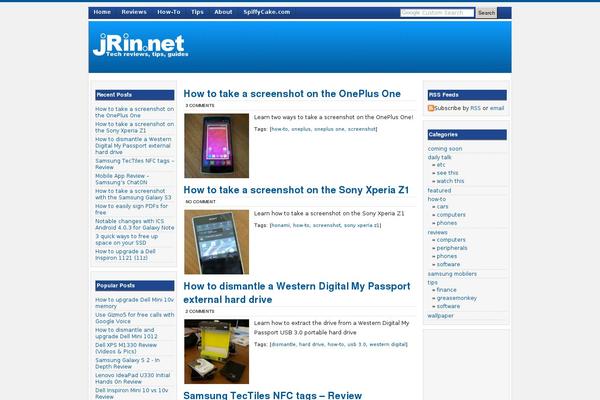Open recent post How to easily sign PDFs
This screenshot has height=400, width=600.
point(131,209)
